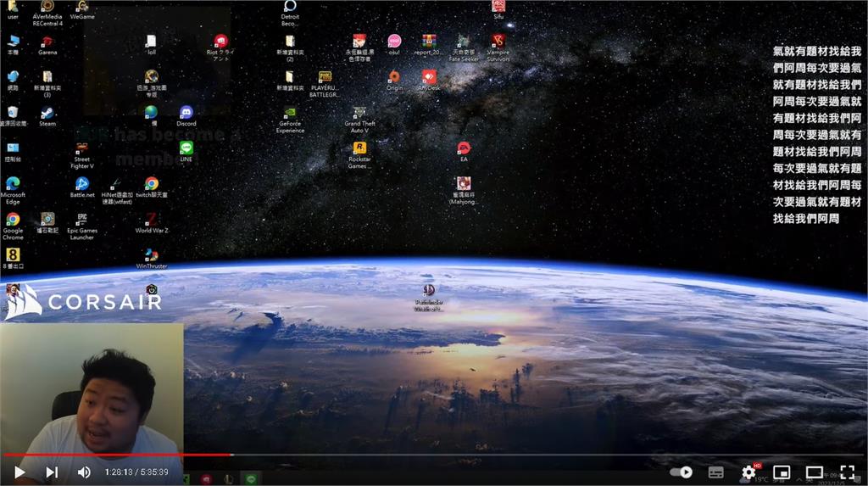Select the Street Fighter V shortcut
The height and width of the screenshot is (486, 868).
pos(82,156)
